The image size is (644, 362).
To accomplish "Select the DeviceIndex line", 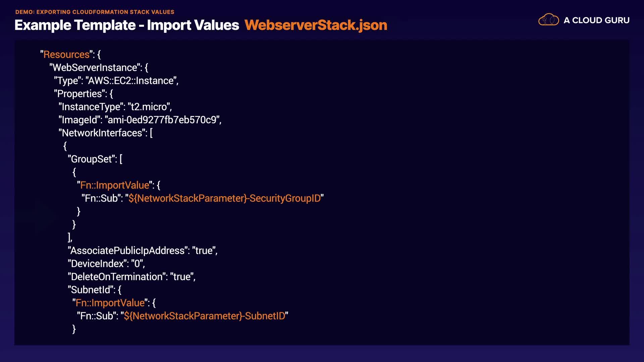I will point(106,264).
